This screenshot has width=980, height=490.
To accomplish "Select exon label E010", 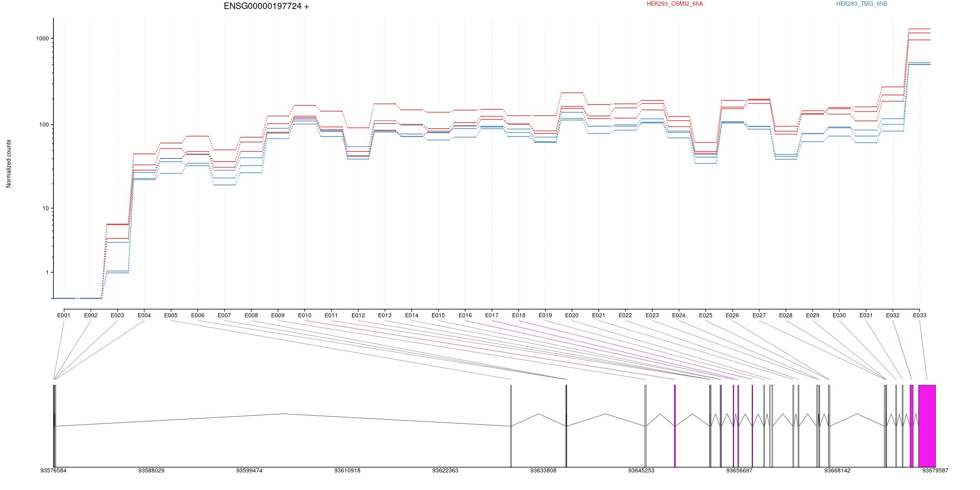I will (x=305, y=315).
